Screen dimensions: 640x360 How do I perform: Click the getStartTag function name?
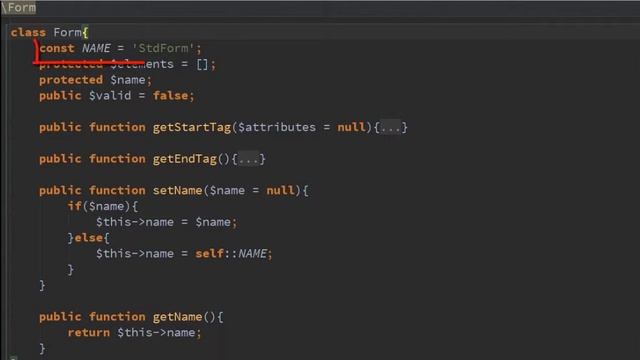click(x=192, y=127)
